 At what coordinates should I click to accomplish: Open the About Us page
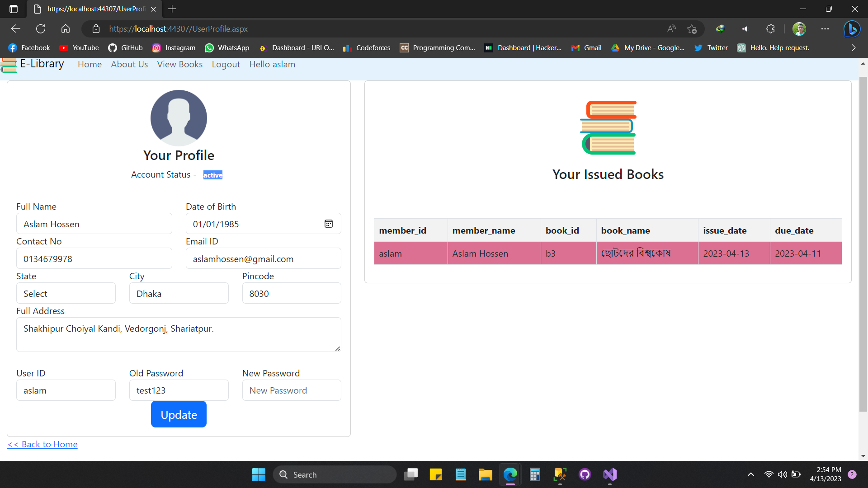(x=129, y=64)
